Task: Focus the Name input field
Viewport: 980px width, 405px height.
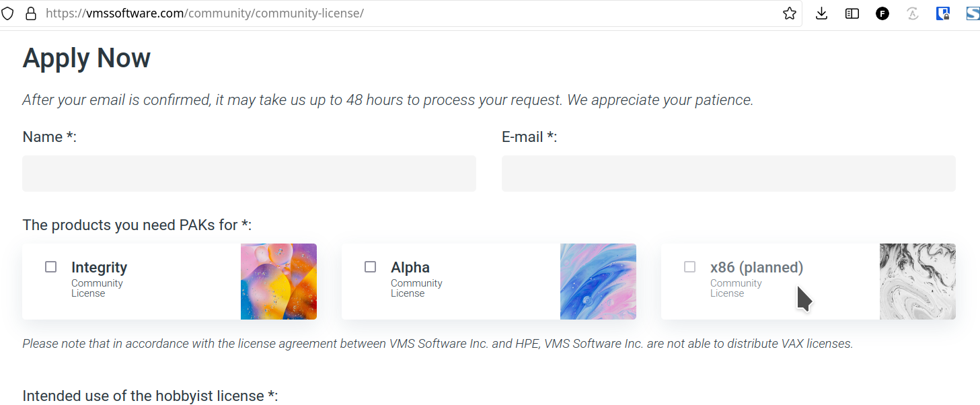Action: tap(249, 174)
